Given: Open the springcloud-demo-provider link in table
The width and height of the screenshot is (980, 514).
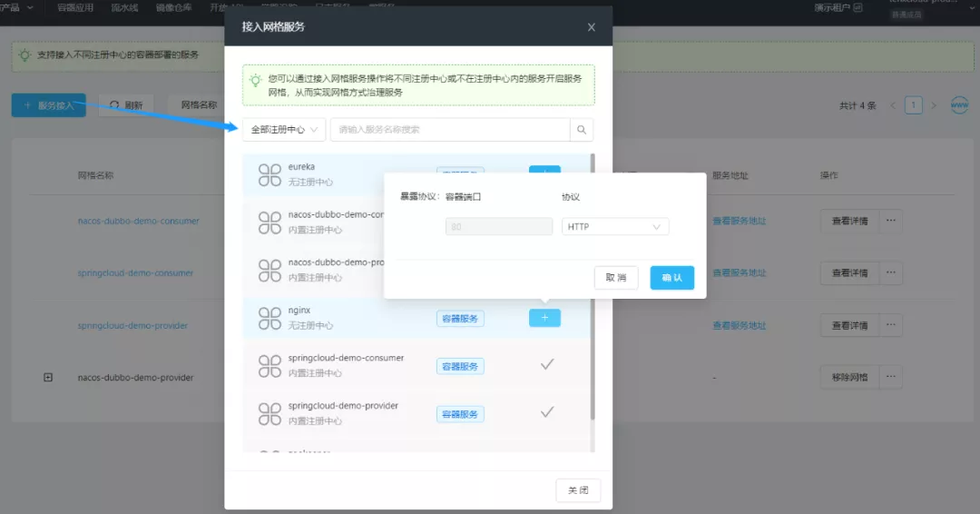Looking at the screenshot, I should 132,325.
